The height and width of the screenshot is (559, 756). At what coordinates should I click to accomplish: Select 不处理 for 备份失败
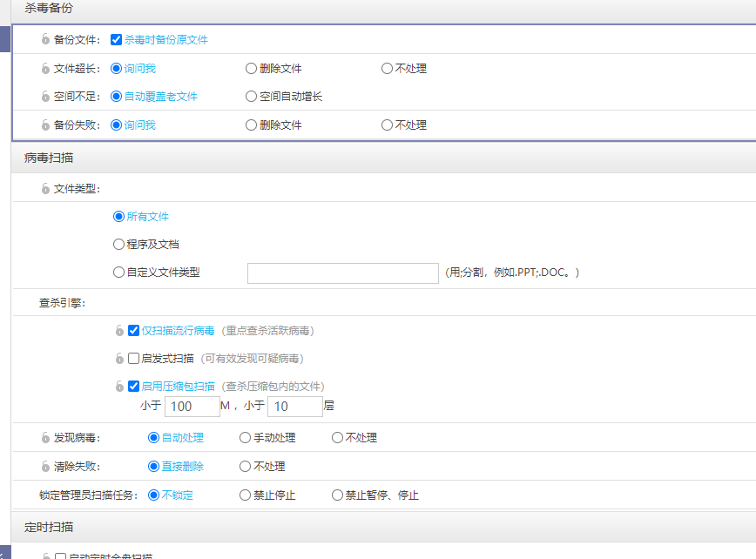[387, 125]
